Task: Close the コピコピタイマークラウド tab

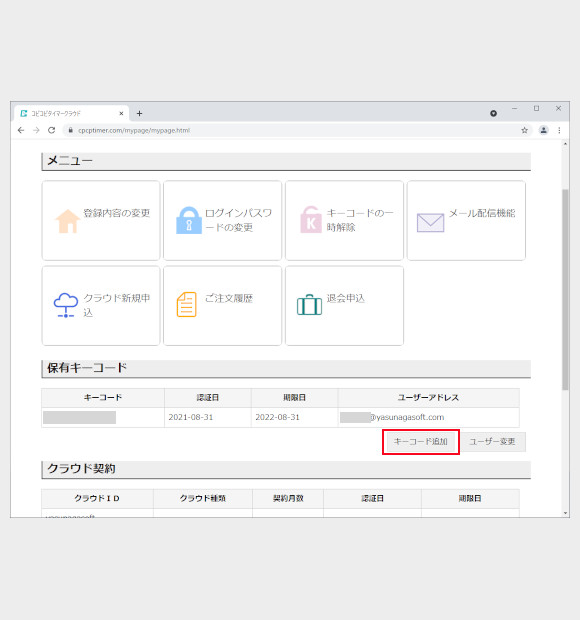Action: [x=121, y=113]
